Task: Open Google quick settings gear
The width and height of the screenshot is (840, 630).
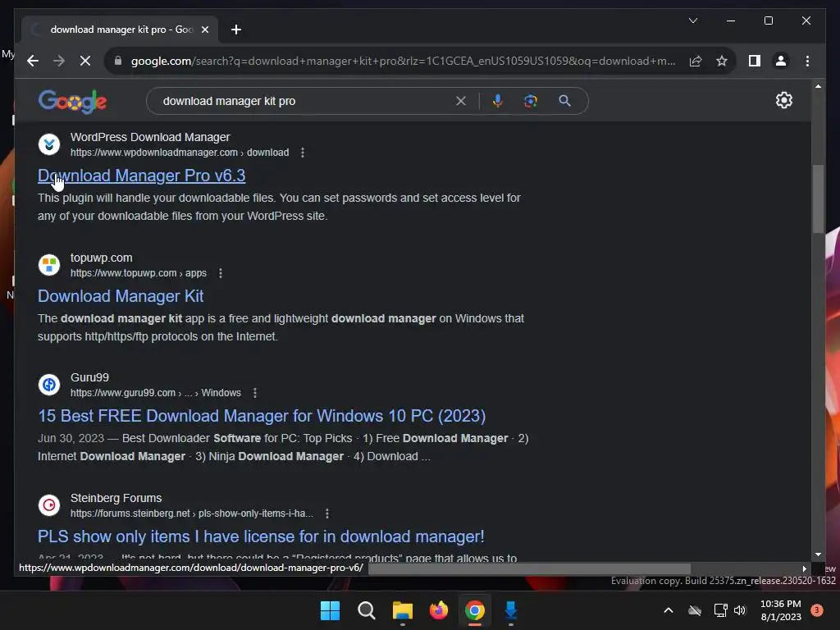Action: click(783, 100)
